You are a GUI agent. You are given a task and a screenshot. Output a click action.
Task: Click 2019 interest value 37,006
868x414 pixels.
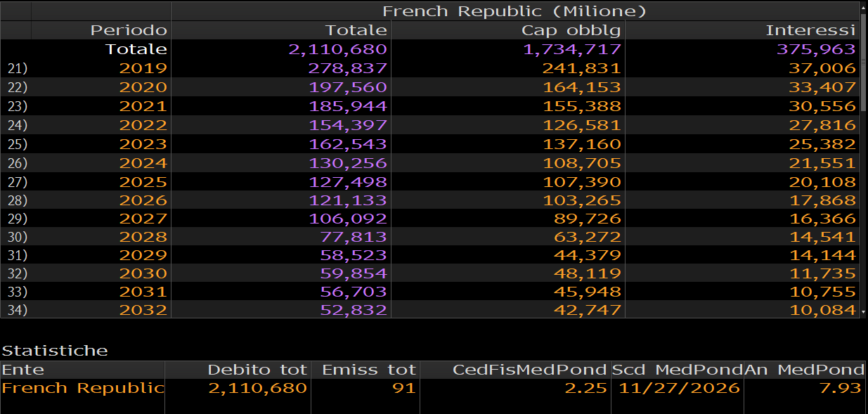pyautogui.click(x=821, y=68)
